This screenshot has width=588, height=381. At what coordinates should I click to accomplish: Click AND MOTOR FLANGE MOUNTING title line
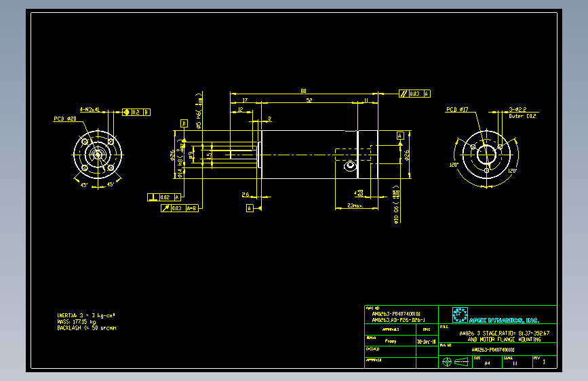tap(505, 340)
